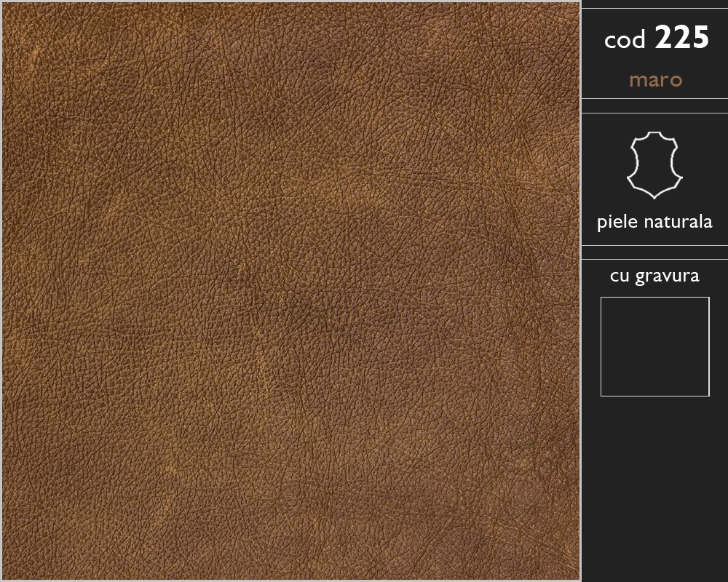
Task: Click the divider line above cu gravura
Action: click(x=654, y=259)
